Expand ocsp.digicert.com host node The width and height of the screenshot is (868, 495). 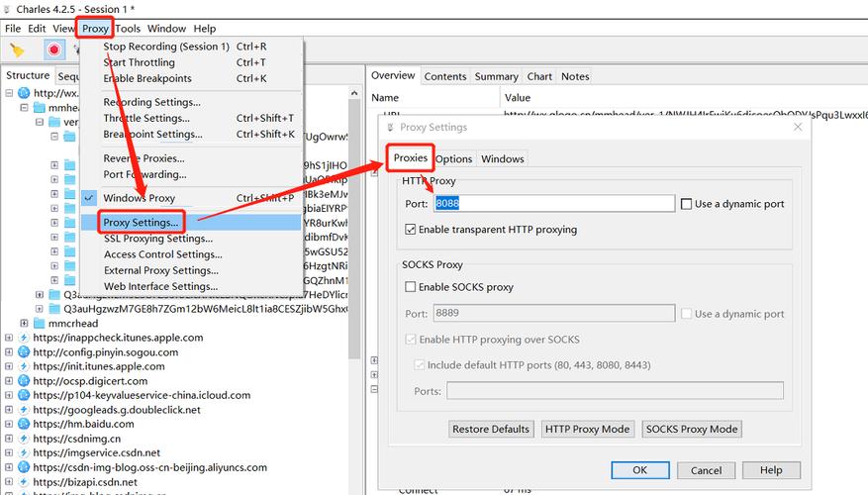[9, 380]
